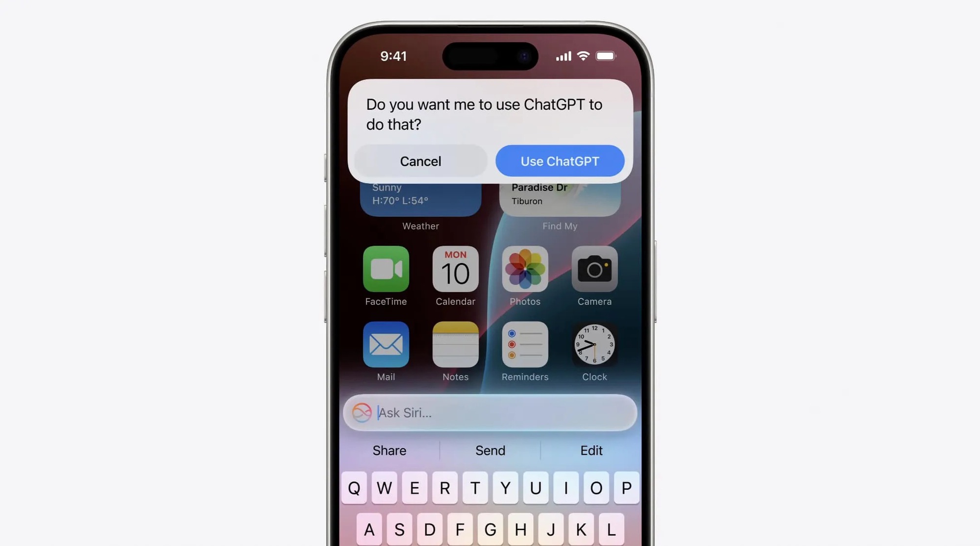The height and width of the screenshot is (546, 980).
Task: Tap Cancel to dismiss dialog
Action: click(420, 161)
